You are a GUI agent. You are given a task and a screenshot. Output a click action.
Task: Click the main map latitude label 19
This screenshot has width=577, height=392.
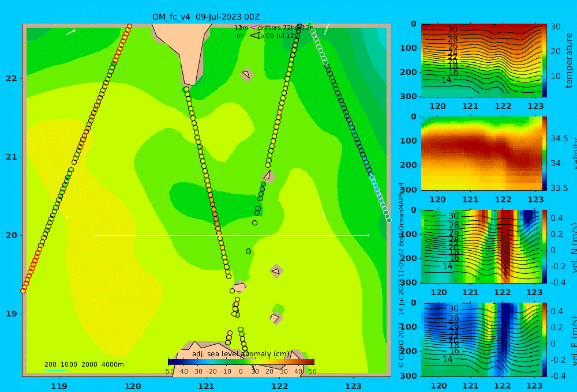tap(12, 314)
